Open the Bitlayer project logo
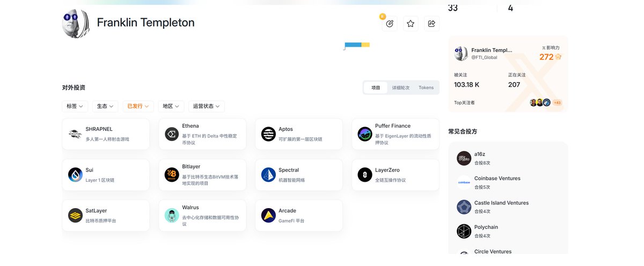 (172, 175)
